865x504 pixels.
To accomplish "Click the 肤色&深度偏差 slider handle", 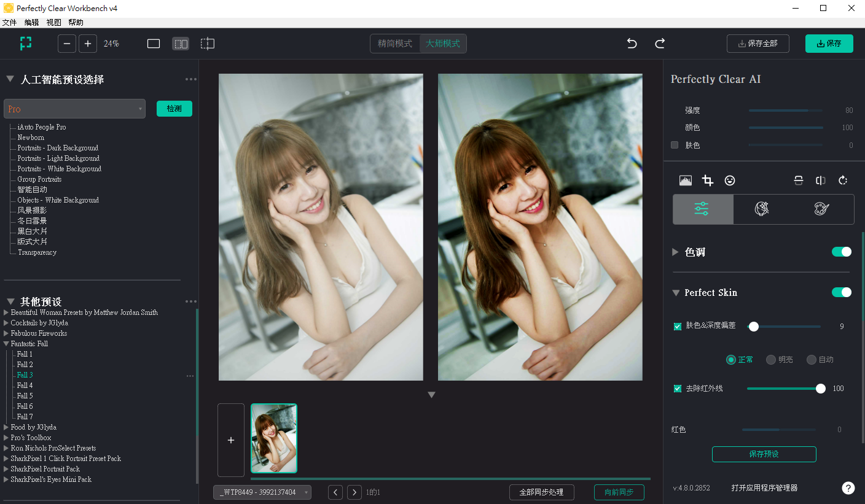I will (754, 327).
